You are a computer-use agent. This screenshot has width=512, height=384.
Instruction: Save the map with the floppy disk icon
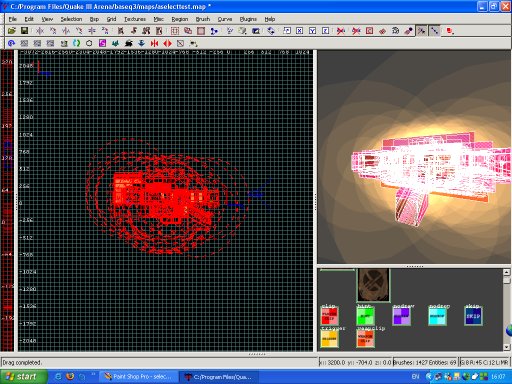pos(24,31)
